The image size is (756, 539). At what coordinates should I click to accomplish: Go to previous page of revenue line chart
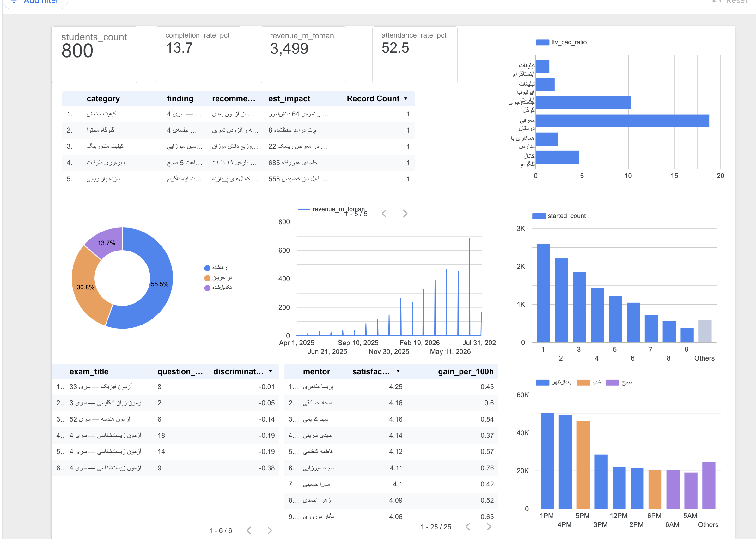[x=384, y=214]
